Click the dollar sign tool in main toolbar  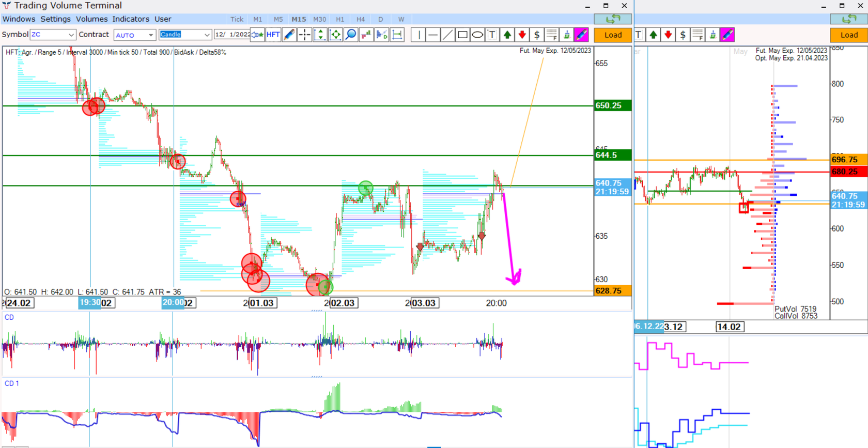click(537, 35)
